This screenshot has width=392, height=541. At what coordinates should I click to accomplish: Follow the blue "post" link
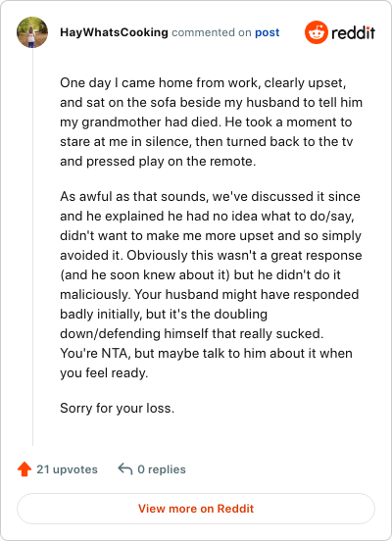pos(268,32)
